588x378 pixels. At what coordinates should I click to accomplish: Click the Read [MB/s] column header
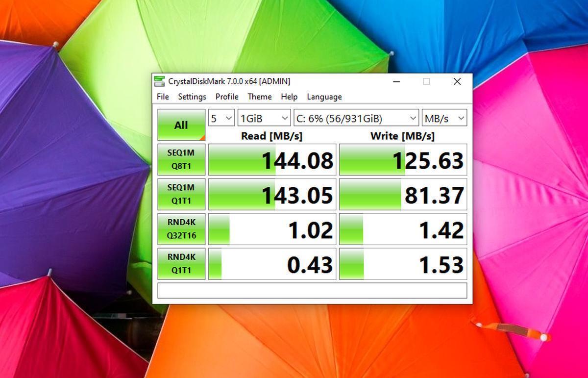272,136
